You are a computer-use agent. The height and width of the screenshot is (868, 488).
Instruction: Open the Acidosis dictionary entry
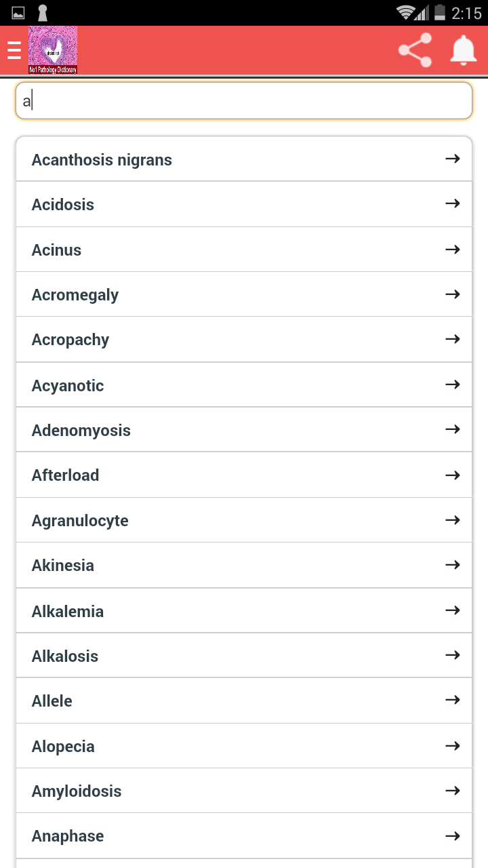[x=203, y=204]
